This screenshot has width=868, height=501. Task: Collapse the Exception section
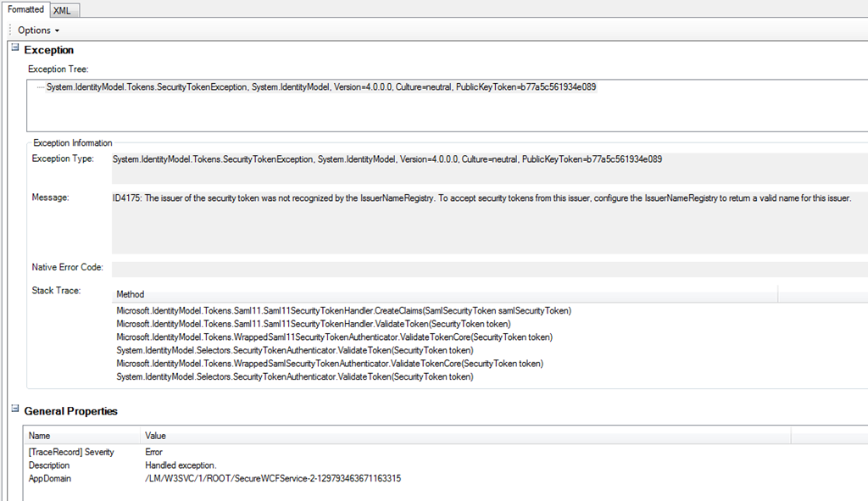pos(14,49)
